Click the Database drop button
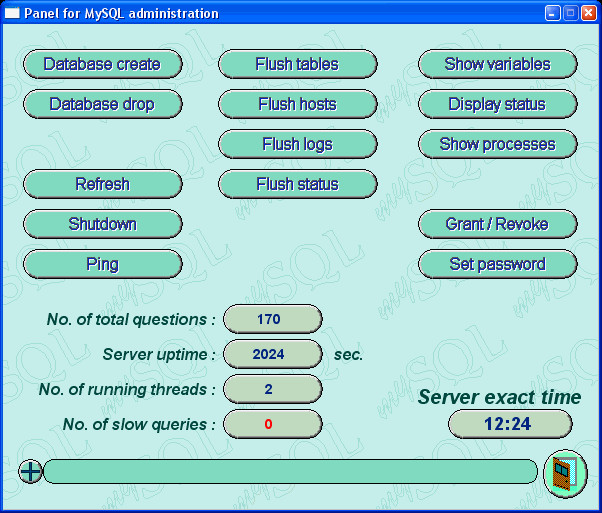The height and width of the screenshot is (513, 602). click(x=103, y=104)
